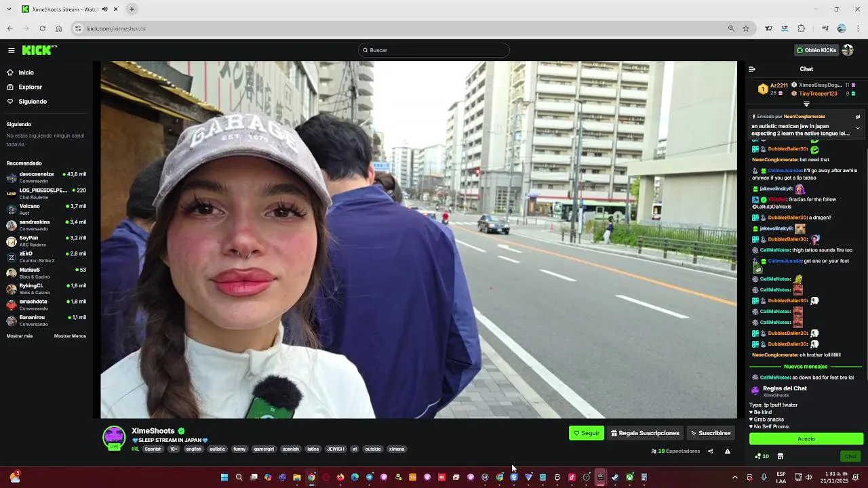This screenshot has width=868, height=488.
Task: Open the chat shop icon
Action: pos(781,456)
